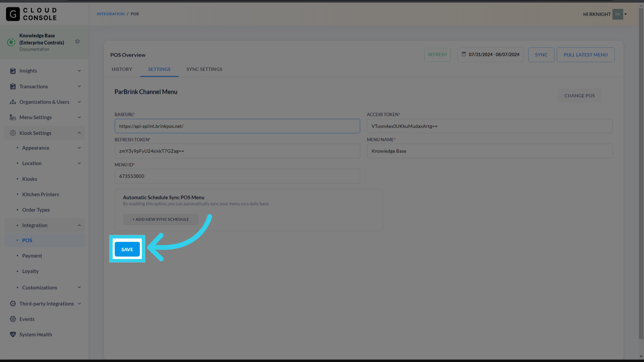The image size is (644, 362).
Task: Click the RK user avatar
Action: tap(618, 14)
